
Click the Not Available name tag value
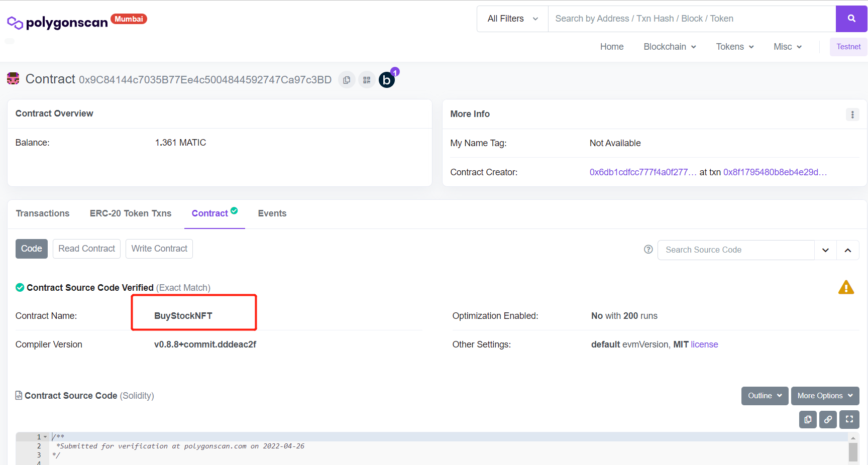tap(615, 143)
